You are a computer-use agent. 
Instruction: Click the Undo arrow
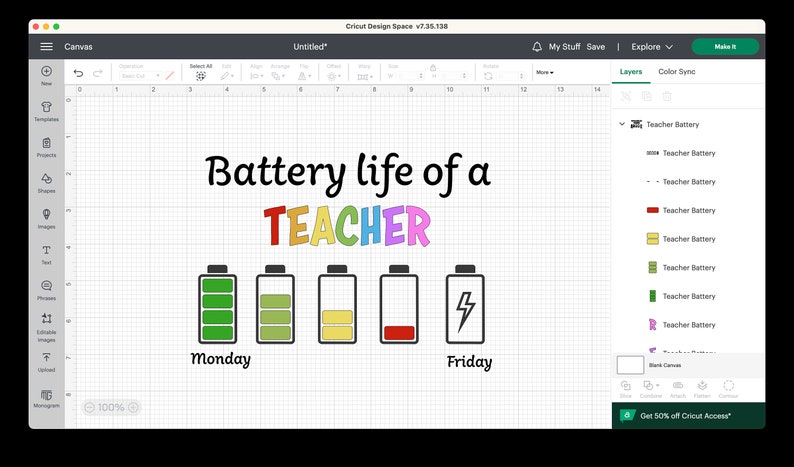coord(78,73)
